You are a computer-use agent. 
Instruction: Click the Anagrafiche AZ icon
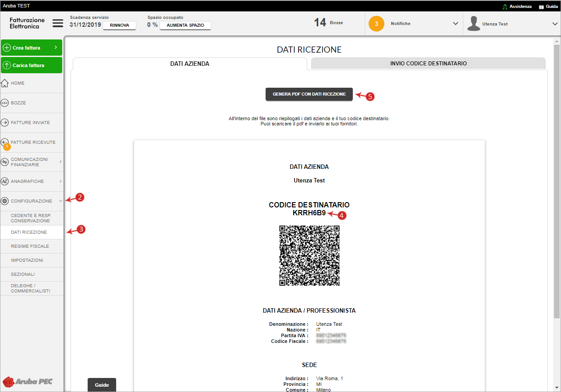pyautogui.click(x=5, y=181)
